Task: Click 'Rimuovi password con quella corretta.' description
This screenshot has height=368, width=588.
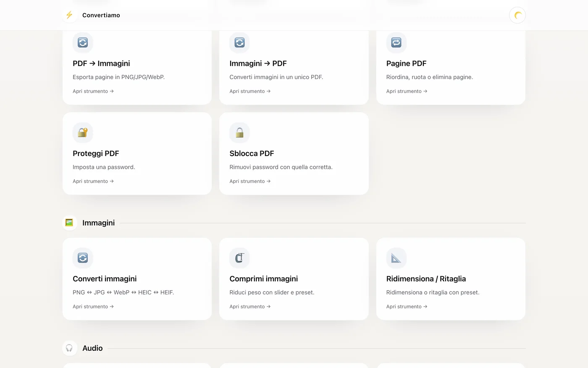Action: [281, 167]
